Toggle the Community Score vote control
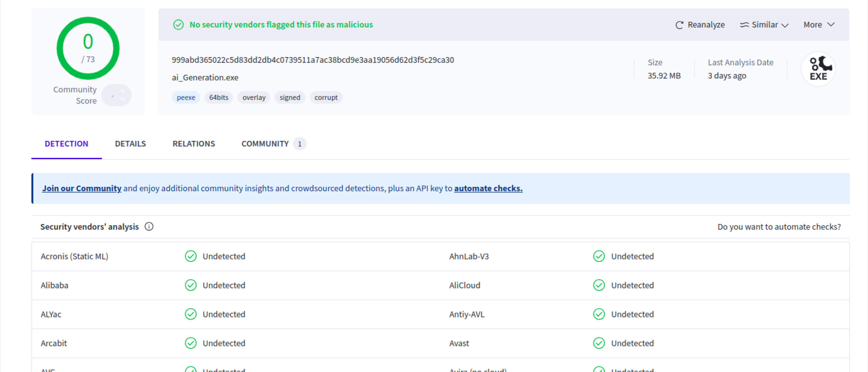This screenshot has height=372, width=868. click(117, 95)
